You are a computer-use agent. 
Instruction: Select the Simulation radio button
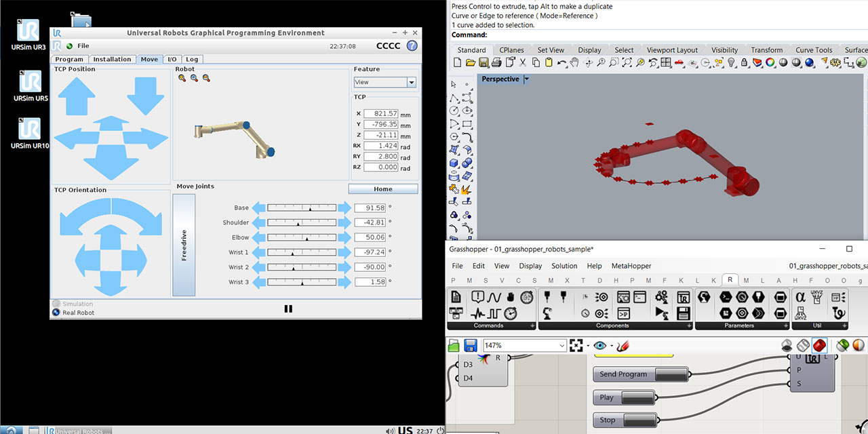[x=56, y=304]
